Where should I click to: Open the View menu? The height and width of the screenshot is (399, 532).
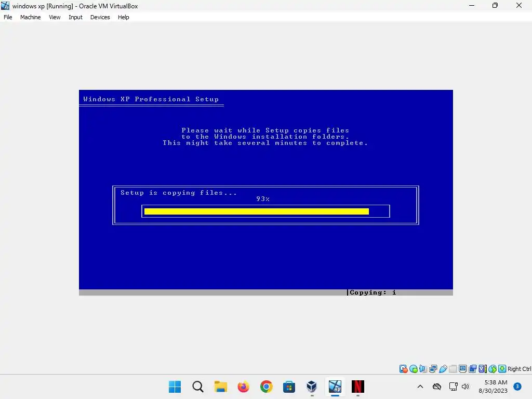tap(55, 17)
